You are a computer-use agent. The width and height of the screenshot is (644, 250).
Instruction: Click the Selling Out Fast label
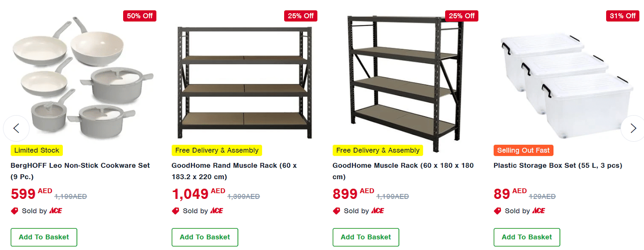point(523,151)
